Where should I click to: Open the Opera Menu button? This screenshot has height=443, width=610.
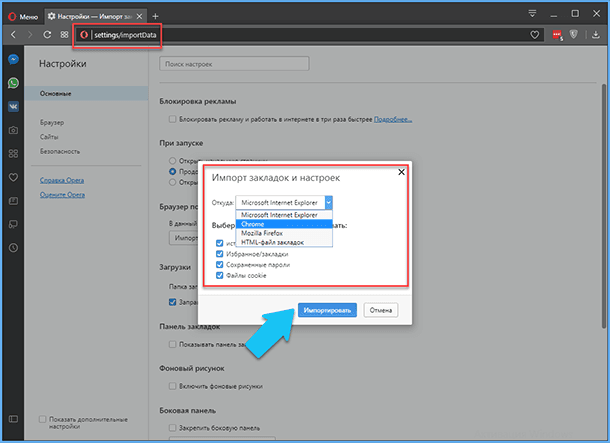23,16
